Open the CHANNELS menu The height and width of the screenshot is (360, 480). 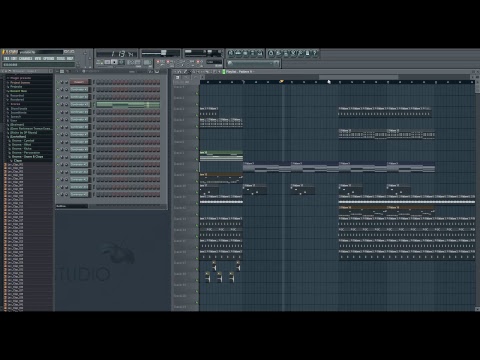pyautogui.click(x=26, y=58)
